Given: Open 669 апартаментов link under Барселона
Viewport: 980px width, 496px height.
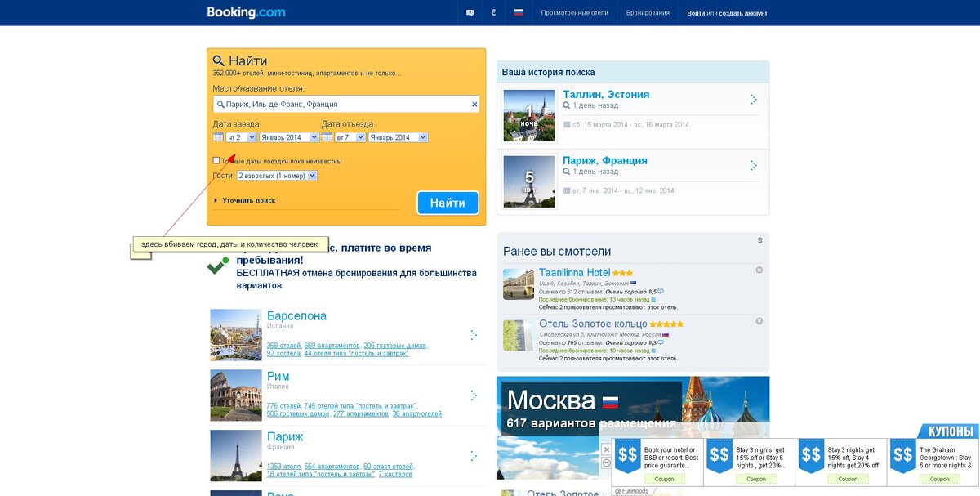Looking at the screenshot, I should pos(332,346).
